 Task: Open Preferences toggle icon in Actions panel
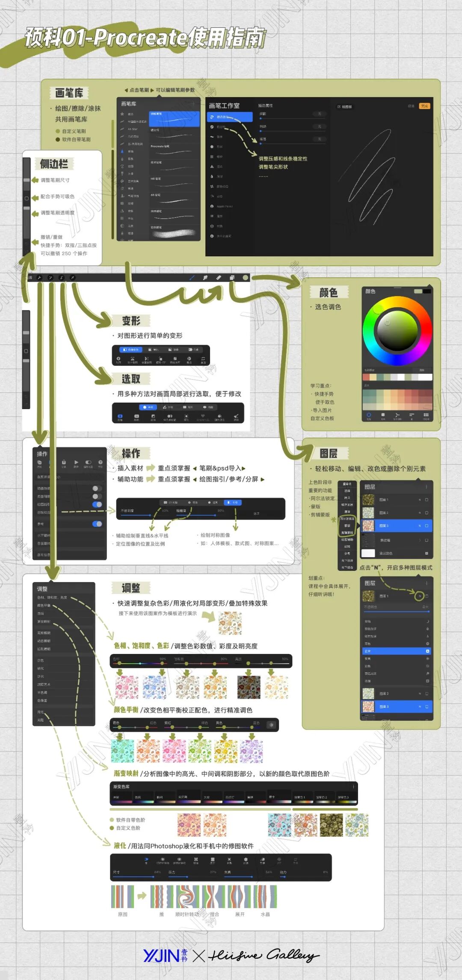(x=89, y=462)
